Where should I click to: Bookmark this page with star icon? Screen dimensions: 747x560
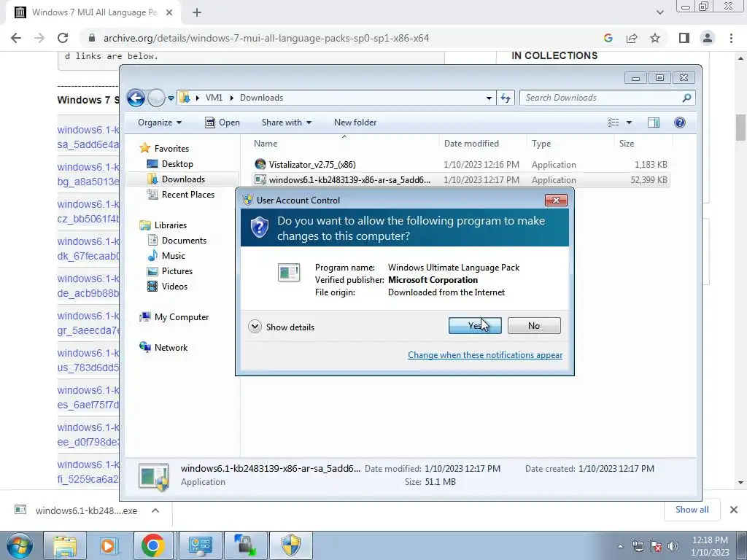point(655,38)
